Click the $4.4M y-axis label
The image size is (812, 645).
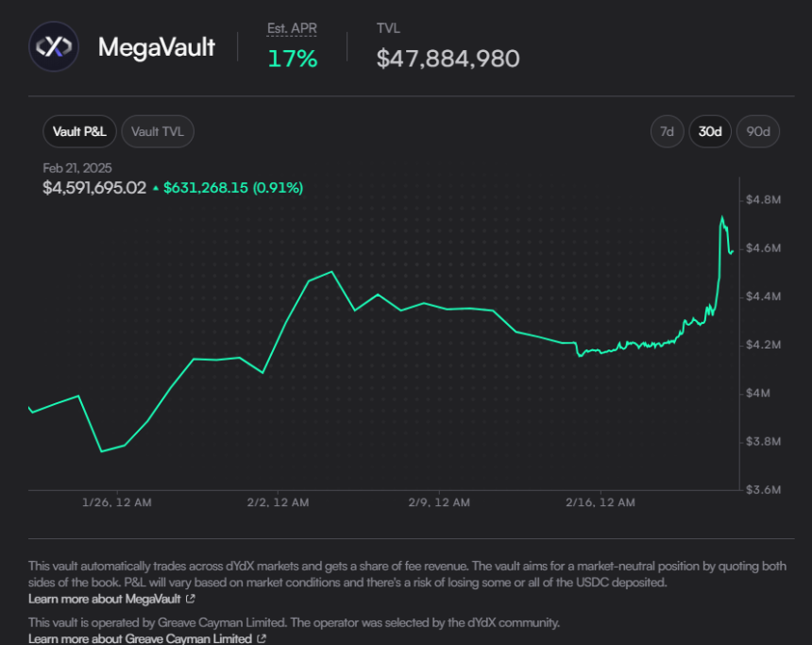pos(763,297)
